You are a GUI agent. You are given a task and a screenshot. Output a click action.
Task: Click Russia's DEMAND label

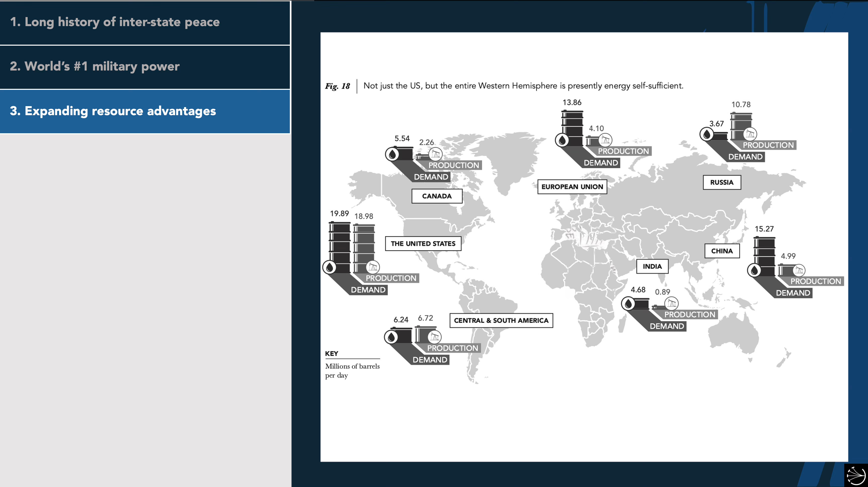(745, 157)
